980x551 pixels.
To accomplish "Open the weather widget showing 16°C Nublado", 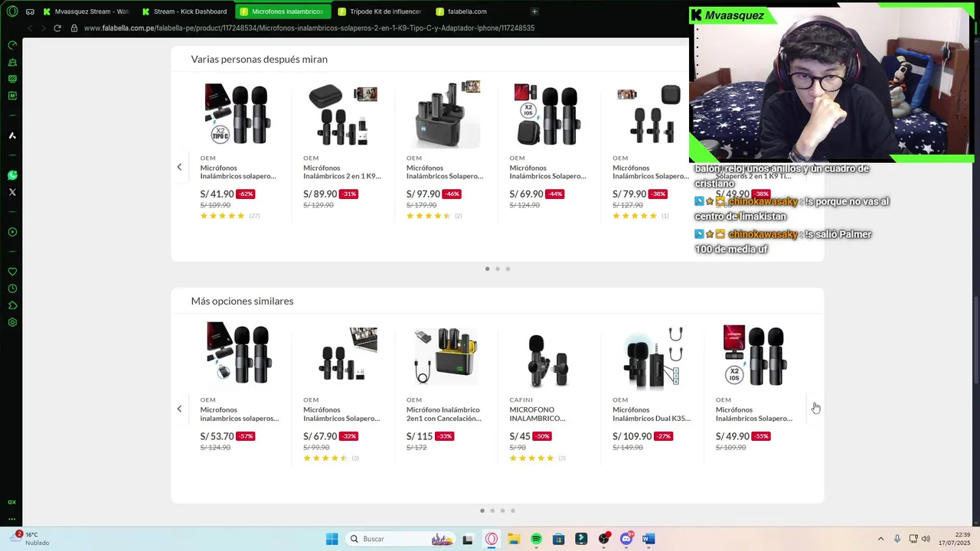I will coord(31,539).
